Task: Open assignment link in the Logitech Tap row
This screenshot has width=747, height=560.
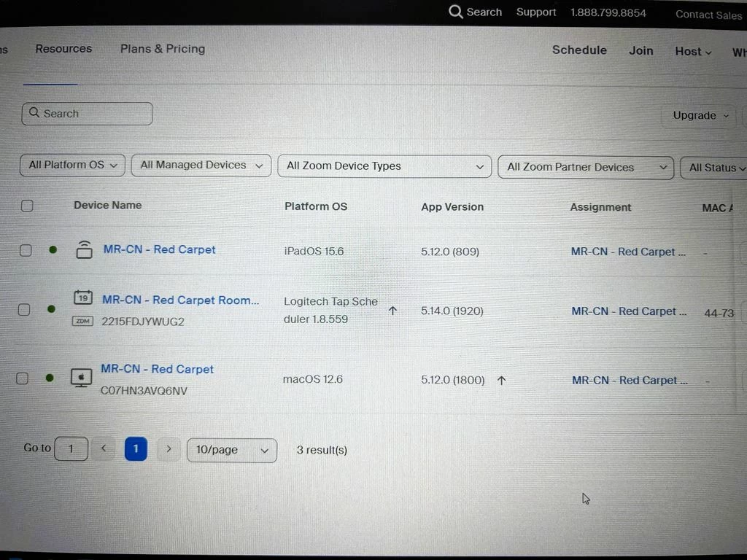Action: (629, 311)
